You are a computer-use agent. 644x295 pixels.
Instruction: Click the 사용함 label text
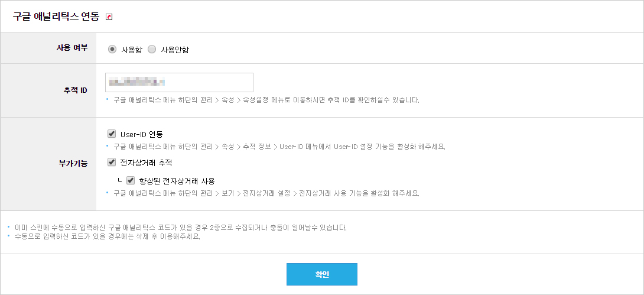click(132, 50)
